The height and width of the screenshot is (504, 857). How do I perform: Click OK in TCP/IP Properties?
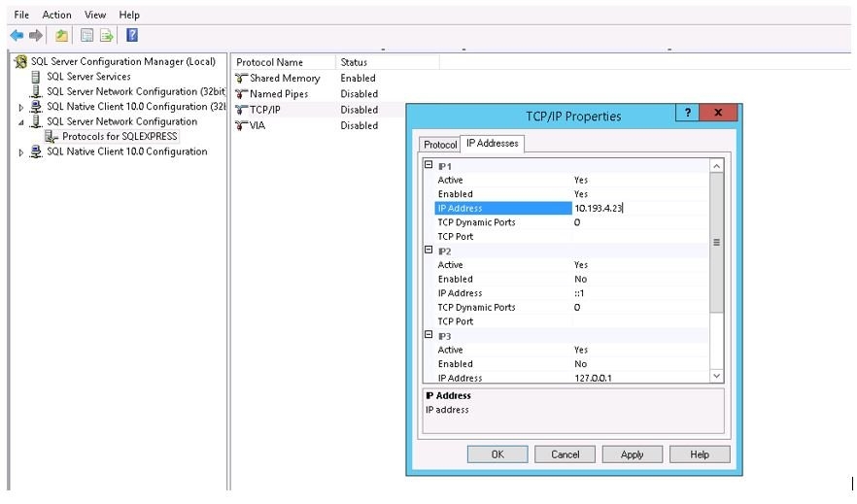497,454
